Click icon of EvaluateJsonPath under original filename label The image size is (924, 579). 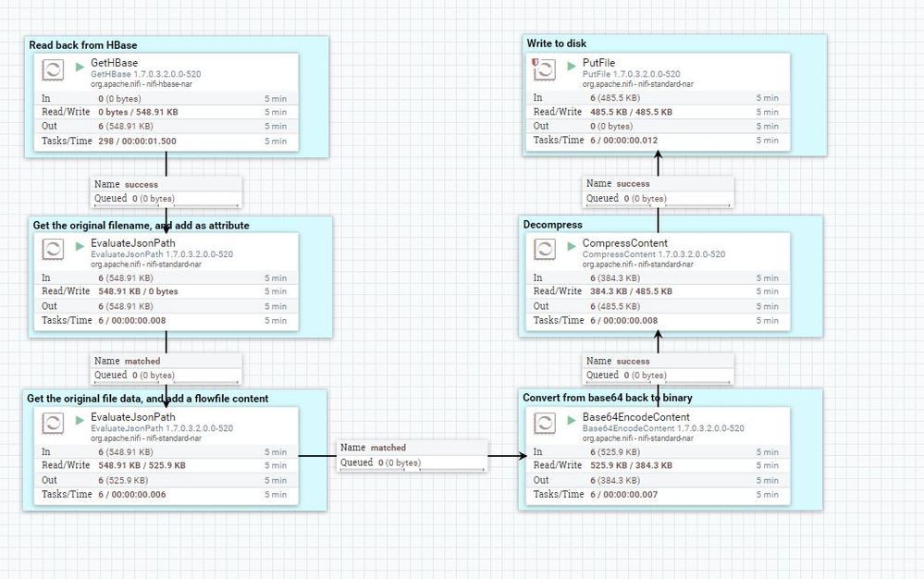(x=53, y=249)
